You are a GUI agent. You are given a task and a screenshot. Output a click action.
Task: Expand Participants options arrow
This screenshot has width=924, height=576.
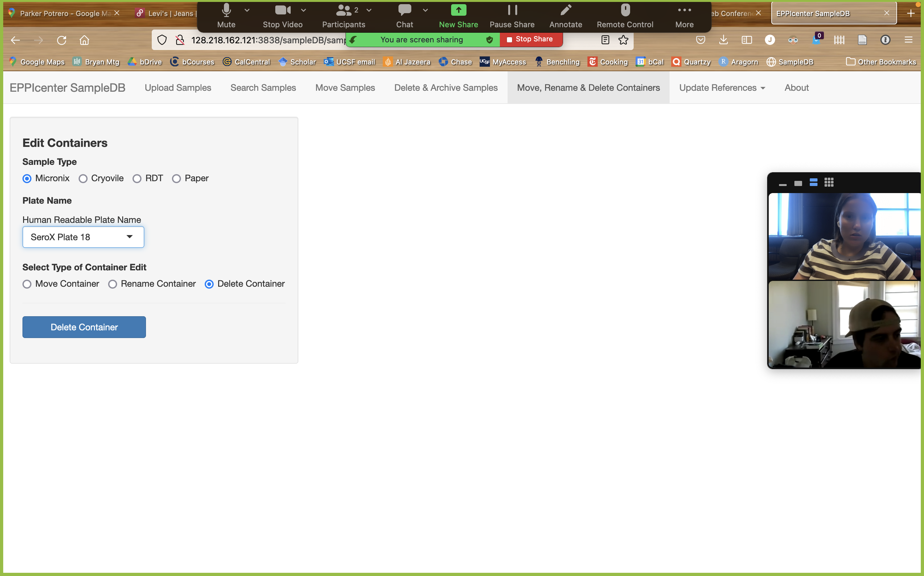pyautogui.click(x=369, y=10)
